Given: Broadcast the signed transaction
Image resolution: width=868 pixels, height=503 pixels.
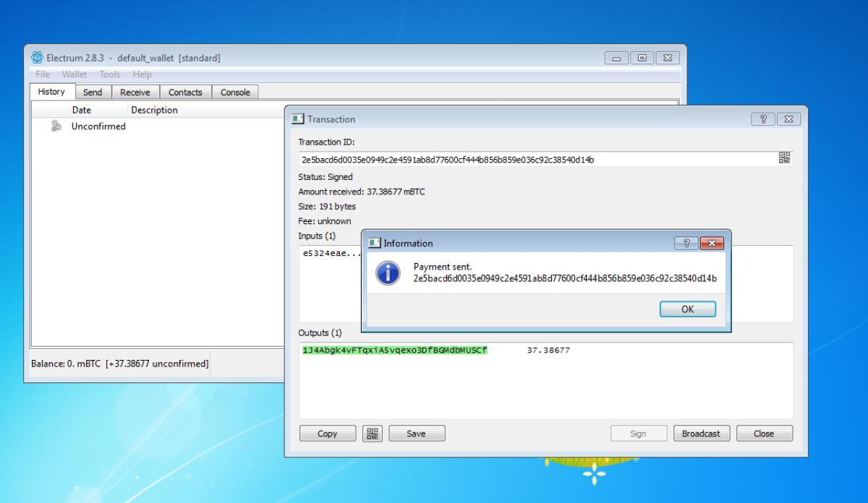Looking at the screenshot, I should [701, 434].
